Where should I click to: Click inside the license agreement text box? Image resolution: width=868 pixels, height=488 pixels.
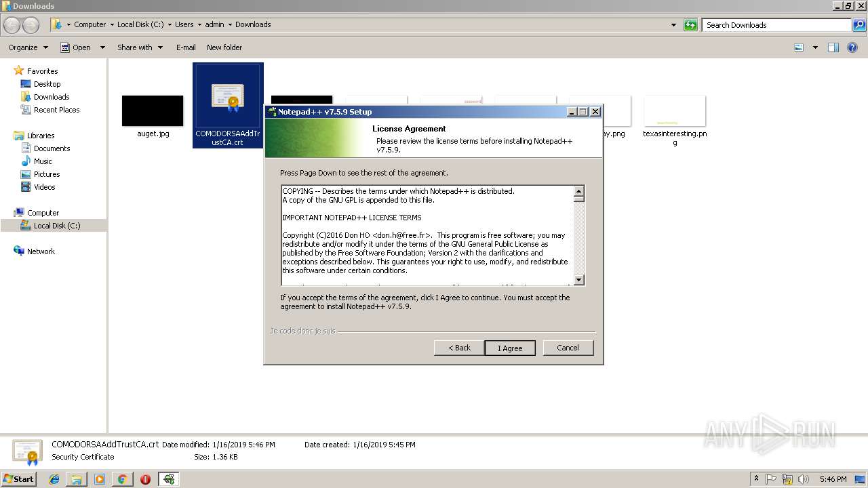pos(427,235)
